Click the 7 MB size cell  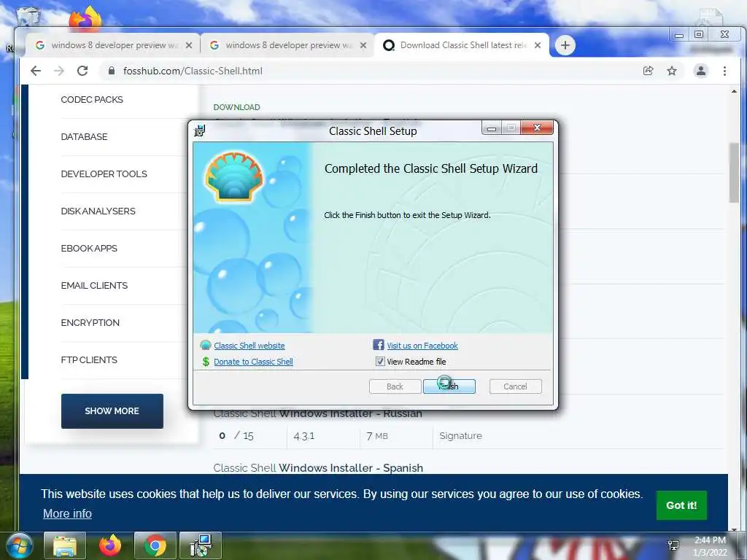[x=377, y=436]
